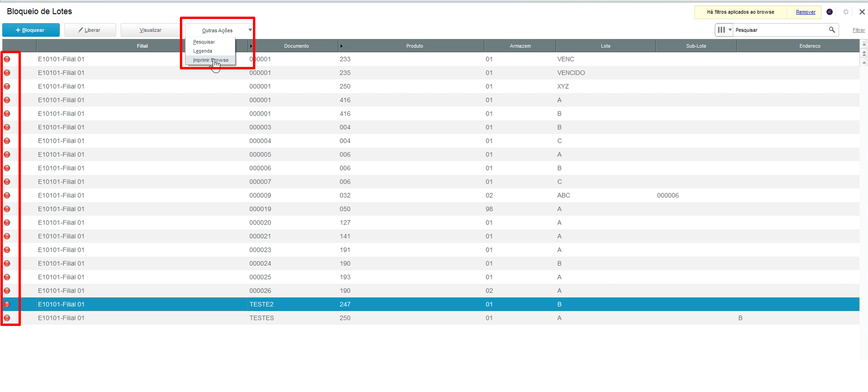The height and width of the screenshot is (392, 868).
Task: Click page-up double arrow on scrollbar
Action: (x=864, y=54)
